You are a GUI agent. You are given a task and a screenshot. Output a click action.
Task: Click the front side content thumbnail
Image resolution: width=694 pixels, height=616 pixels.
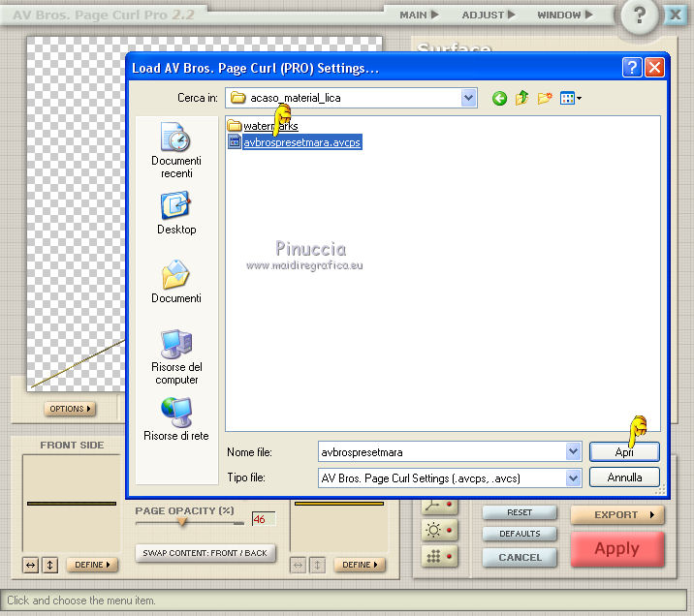(x=72, y=504)
